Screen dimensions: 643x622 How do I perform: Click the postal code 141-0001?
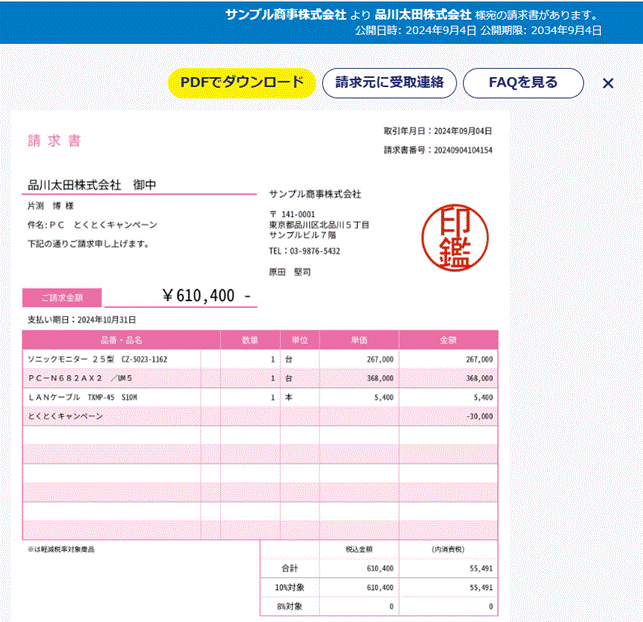point(298,214)
